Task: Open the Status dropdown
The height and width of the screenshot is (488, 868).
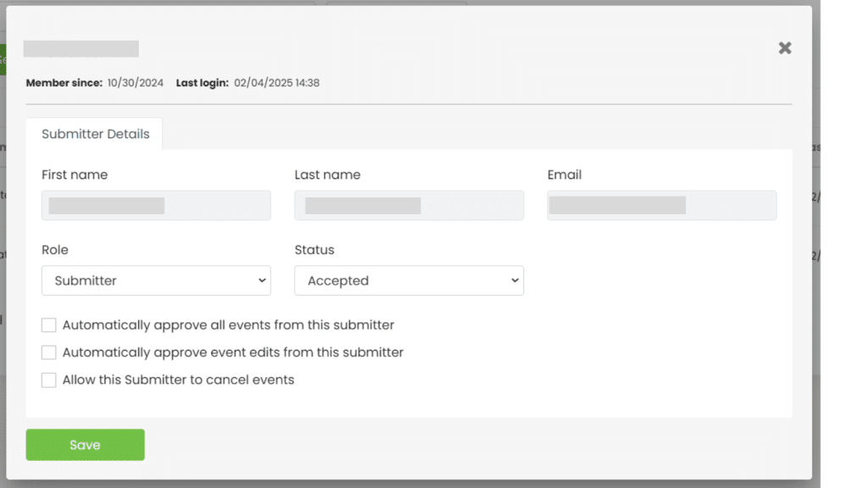Action: pos(409,280)
